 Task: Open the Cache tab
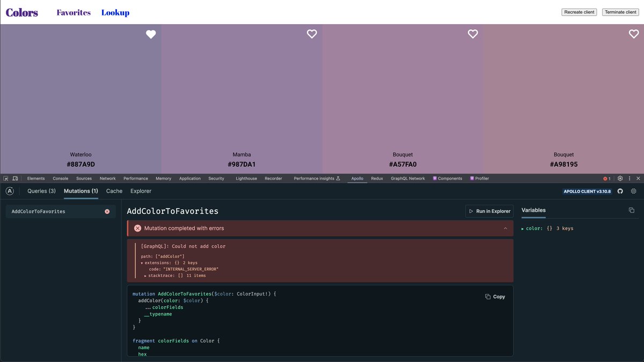tap(114, 191)
